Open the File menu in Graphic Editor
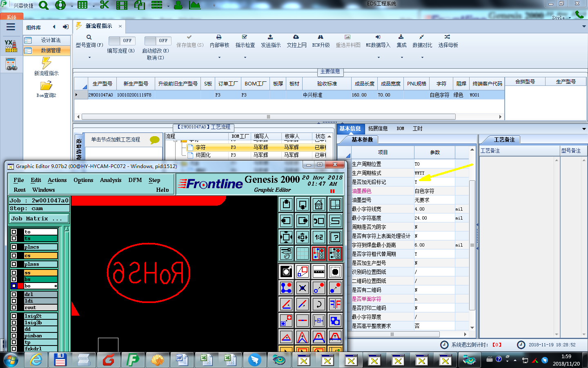Viewport: 588px width, 368px height. (19, 180)
